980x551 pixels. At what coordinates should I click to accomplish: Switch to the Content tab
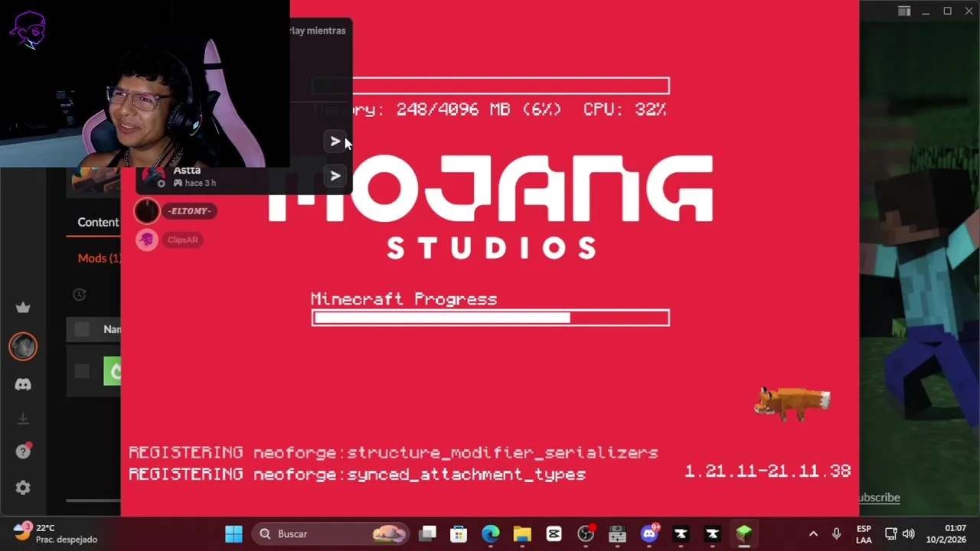pyautogui.click(x=98, y=222)
